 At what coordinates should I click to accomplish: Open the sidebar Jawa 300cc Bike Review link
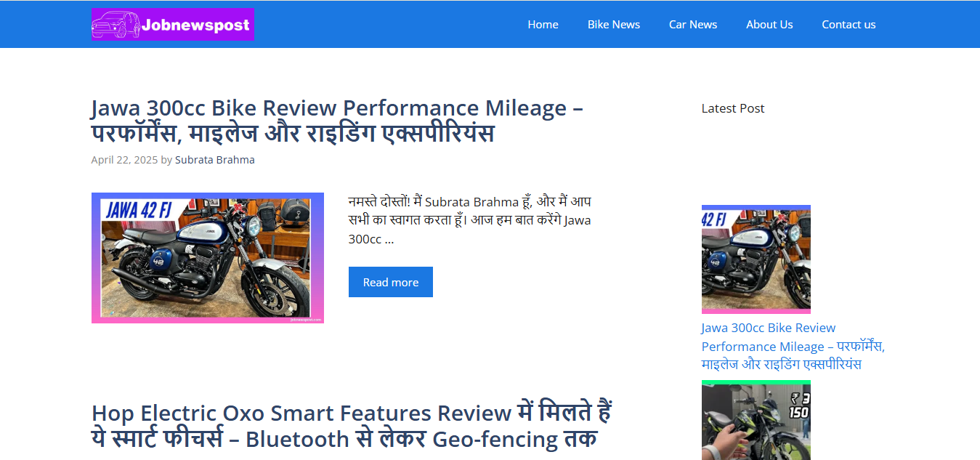tap(793, 346)
